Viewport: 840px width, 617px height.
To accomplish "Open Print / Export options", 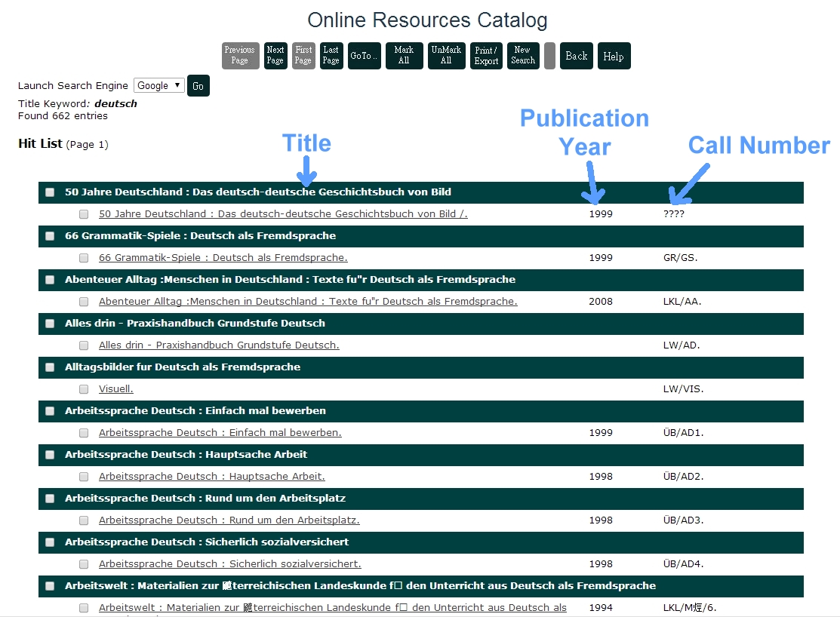I will 486,56.
